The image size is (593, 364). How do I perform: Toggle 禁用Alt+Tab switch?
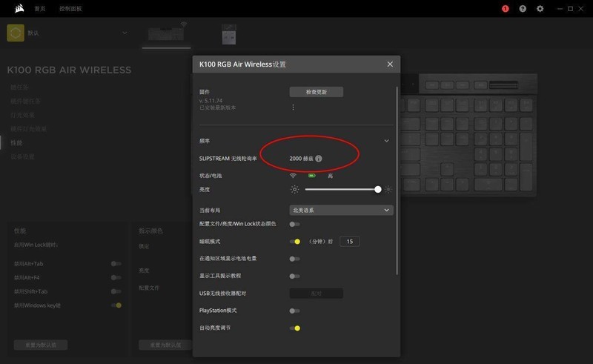[116, 264]
